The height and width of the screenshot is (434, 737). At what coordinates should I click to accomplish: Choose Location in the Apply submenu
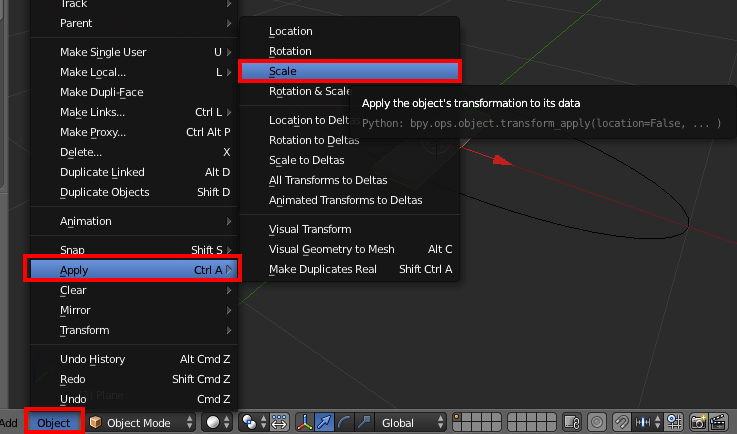pos(350,31)
